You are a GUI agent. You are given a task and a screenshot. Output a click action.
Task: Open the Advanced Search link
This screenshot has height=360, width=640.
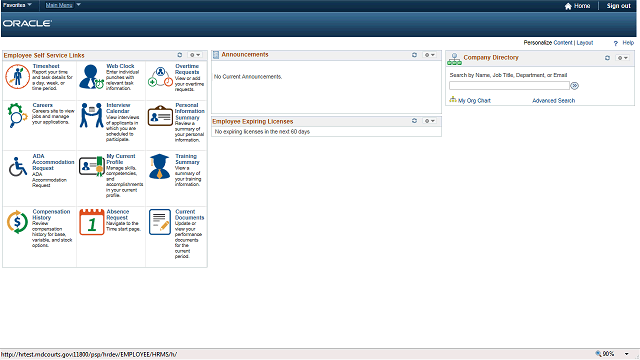(x=553, y=100)
